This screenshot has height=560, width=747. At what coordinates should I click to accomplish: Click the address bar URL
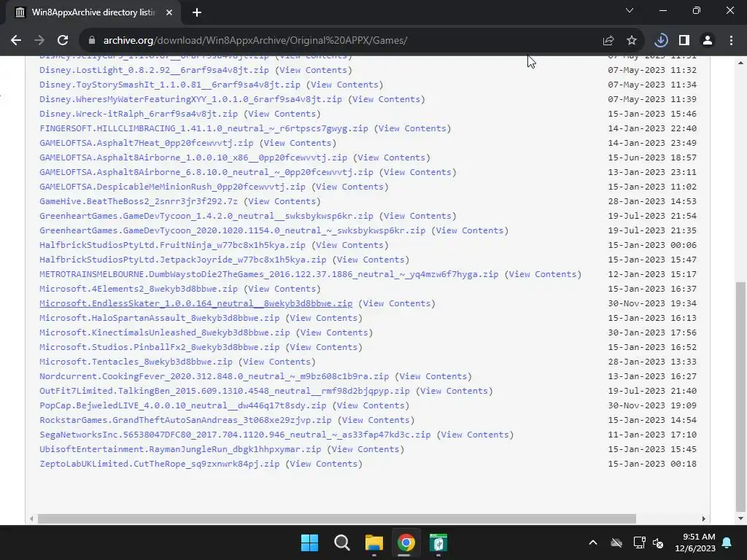click(x=255, y=41)
